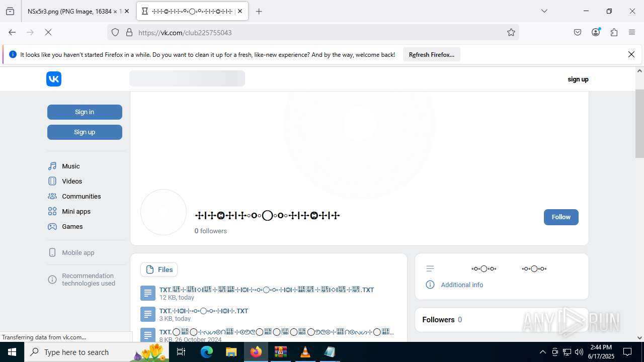Screen dimensions: 644x362
Task: Show hidden system tray icons
Action: click(x=542, y=352)
